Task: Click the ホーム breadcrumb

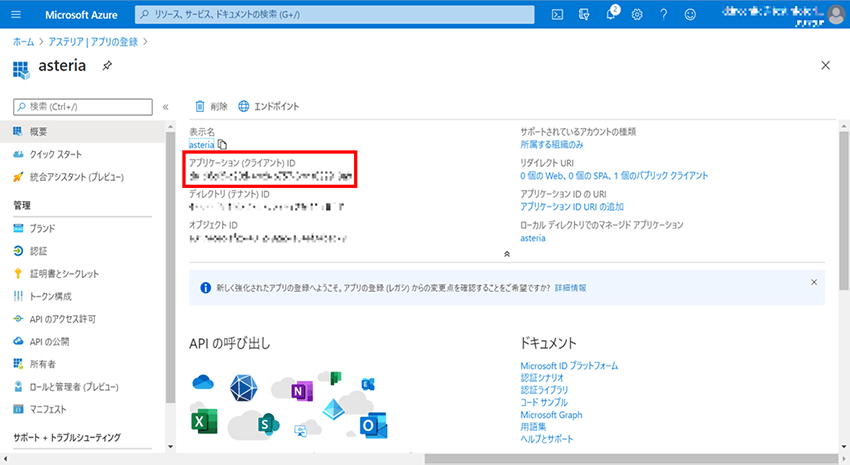Action: 23,42
